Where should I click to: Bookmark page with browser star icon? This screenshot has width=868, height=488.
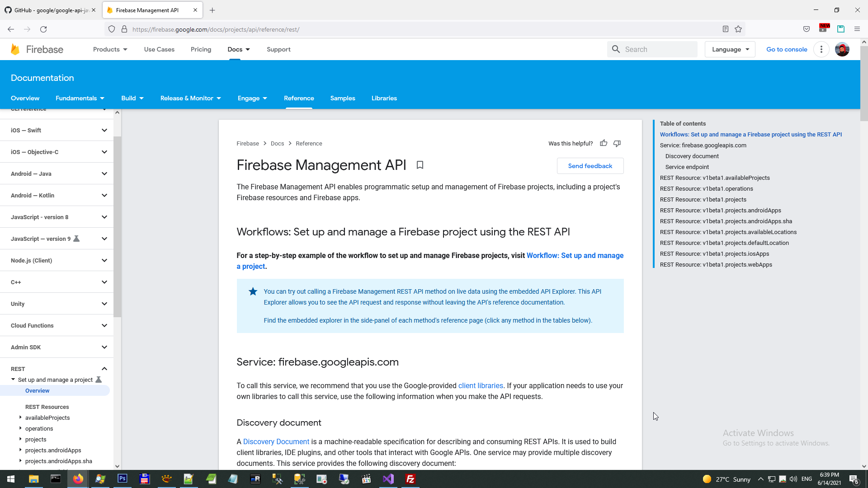coord(738,29)
